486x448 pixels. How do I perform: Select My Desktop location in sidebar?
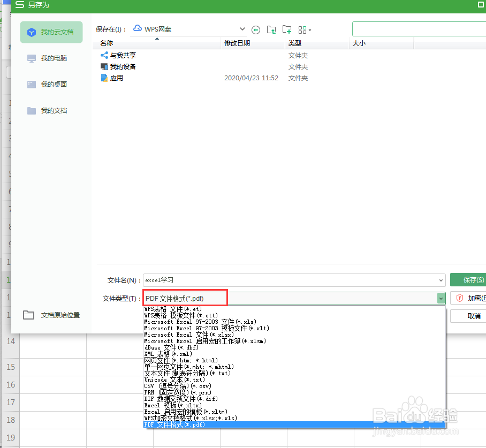pos(48,85)
